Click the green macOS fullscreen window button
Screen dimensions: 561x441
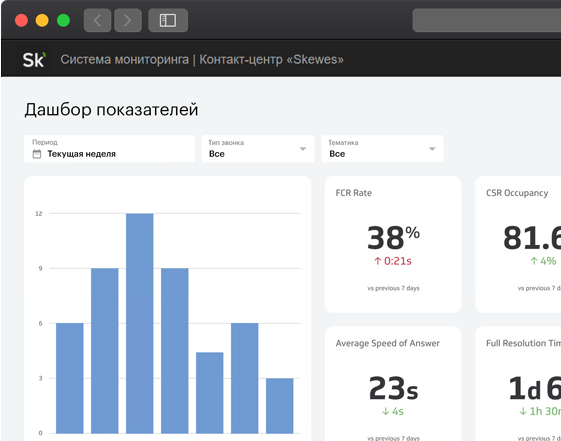[x=63, y=20]
